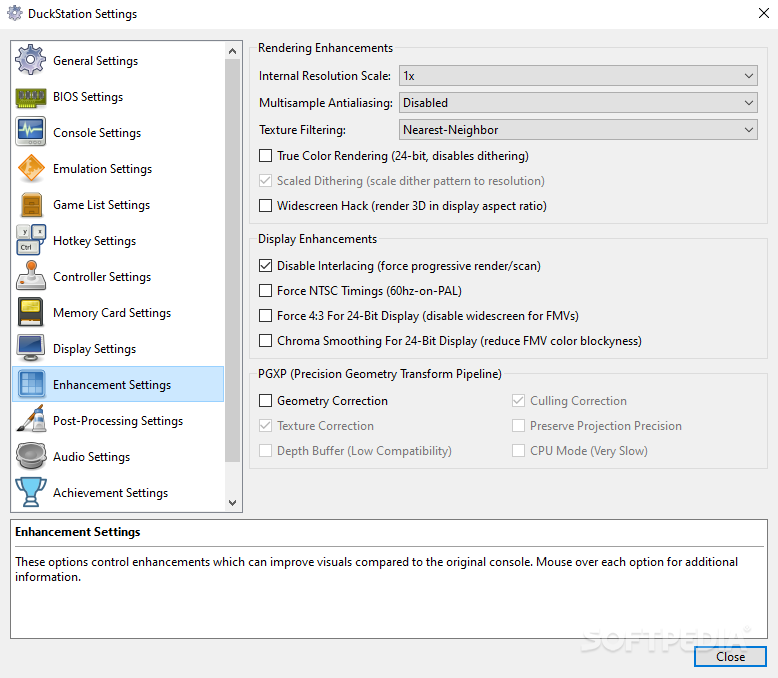
Task: Click the Console Settings monitor icon
Action: (x=31, y=132)
